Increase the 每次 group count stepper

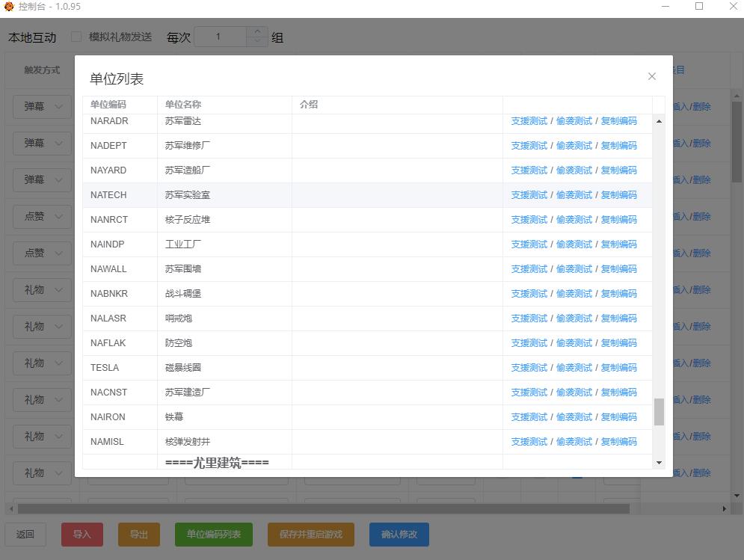(257, 32)
